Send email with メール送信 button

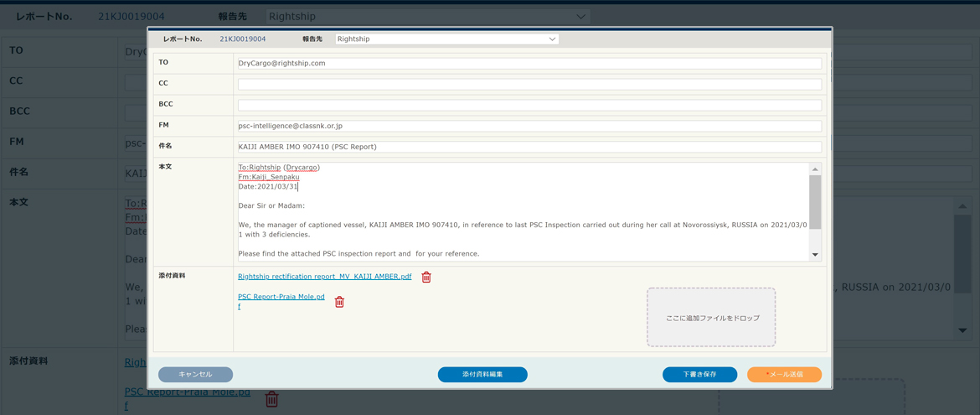pyautogui.click(x=784, y=374)
